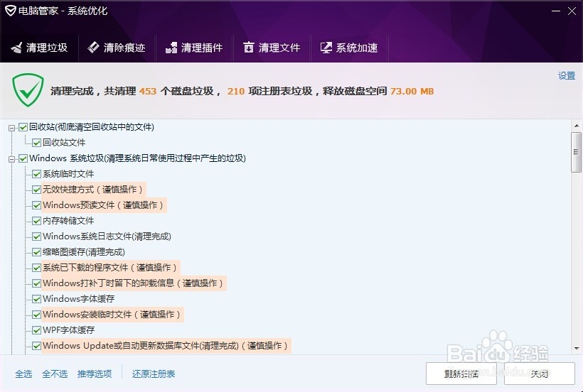Viewport: 583px width, 392px height.
Task: Open the 设置 link
Action: coord(567,75)
